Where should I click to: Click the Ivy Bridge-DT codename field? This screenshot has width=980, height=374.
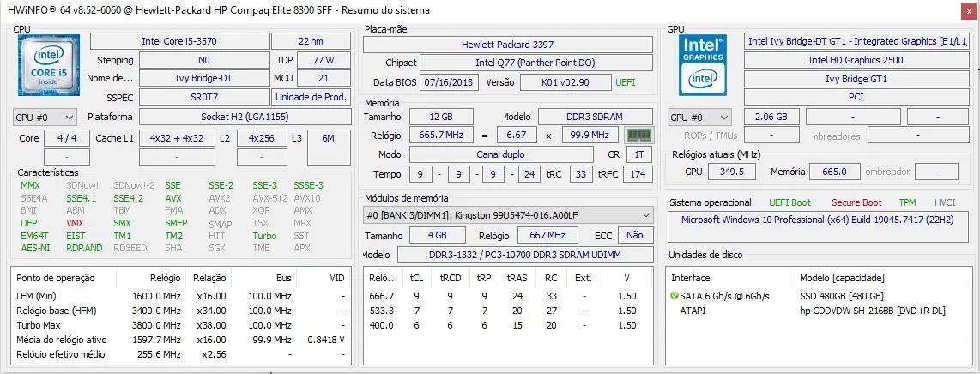203,79
